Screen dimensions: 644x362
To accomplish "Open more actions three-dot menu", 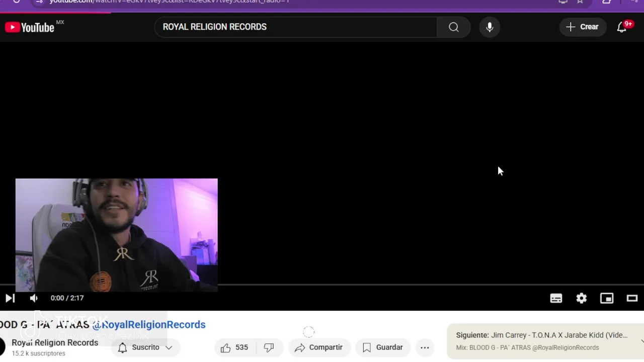I will (425, 347).
